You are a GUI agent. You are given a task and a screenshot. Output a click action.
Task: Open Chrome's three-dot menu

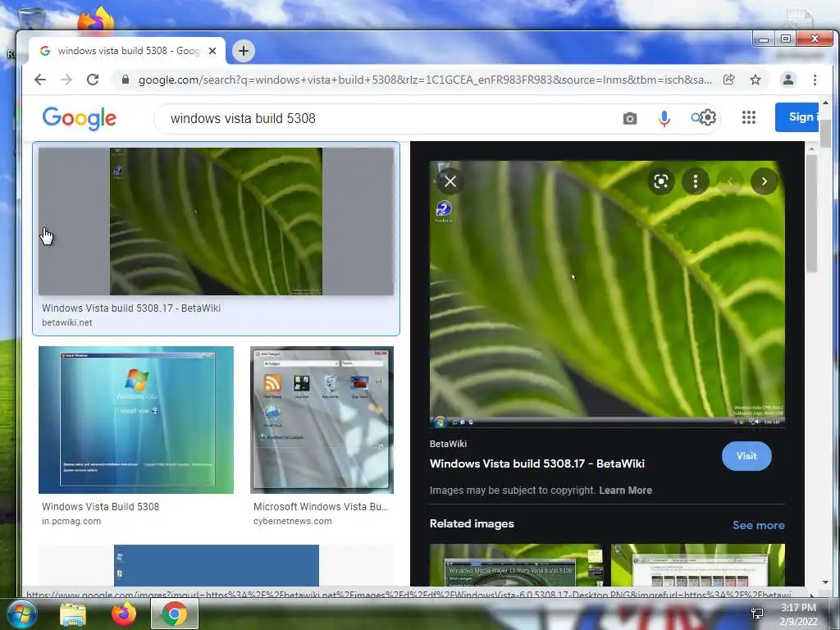pos(815,80)
